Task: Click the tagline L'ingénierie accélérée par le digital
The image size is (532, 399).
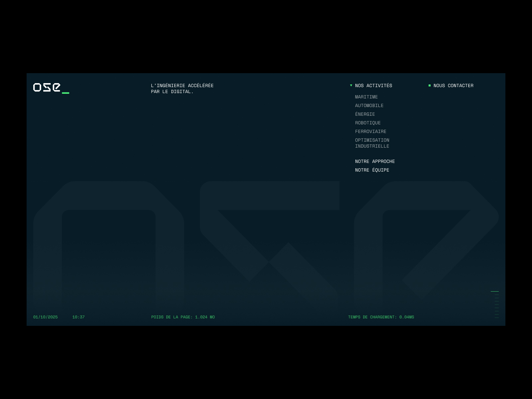Action: [182, 89]
